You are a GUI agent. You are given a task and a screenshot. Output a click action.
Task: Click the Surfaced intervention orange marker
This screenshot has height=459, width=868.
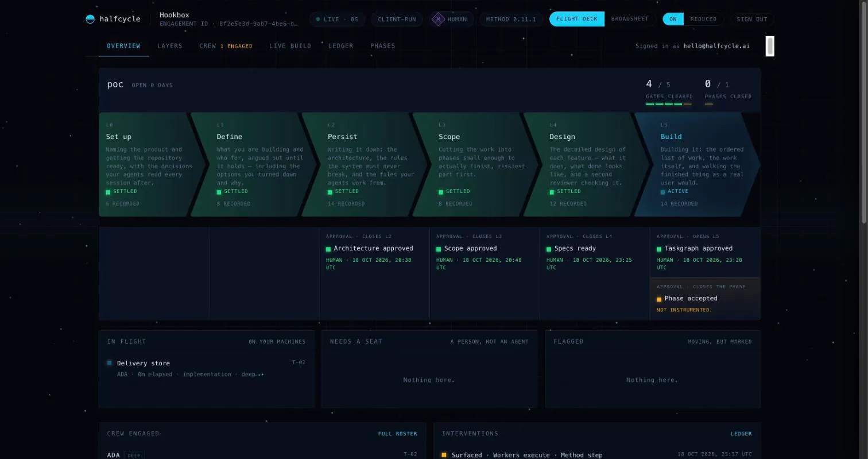pos(444,454)
